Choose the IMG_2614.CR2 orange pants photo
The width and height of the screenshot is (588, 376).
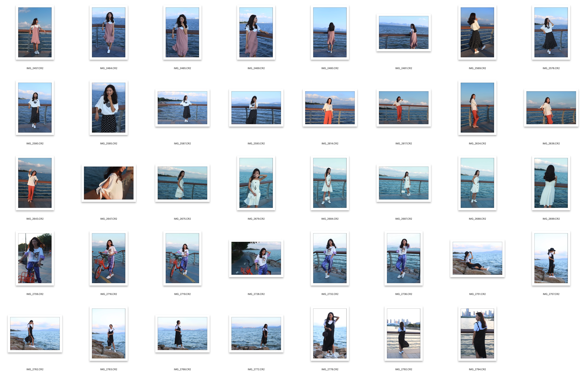tap(330, 108)
